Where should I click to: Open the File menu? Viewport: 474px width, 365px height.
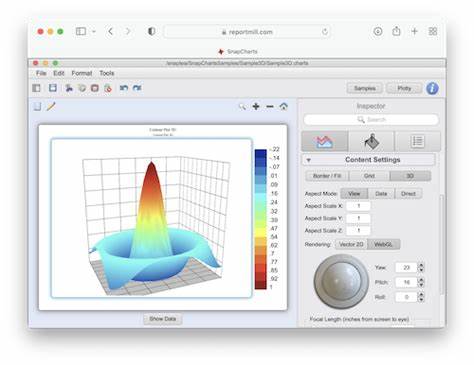[x=41, y=73]
